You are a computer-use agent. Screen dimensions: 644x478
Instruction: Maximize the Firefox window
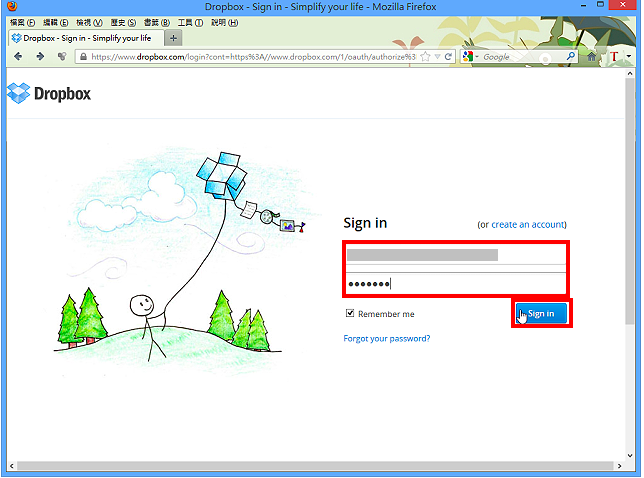600,5
